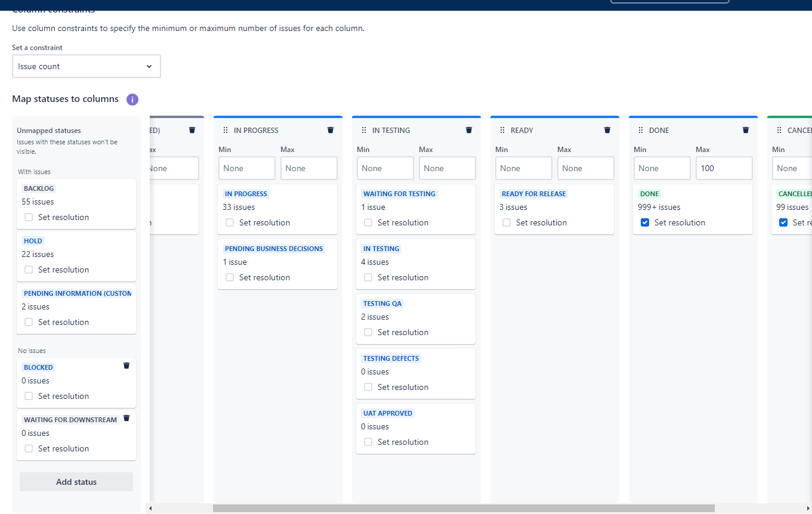The width and height of the screenshot is (812, 514).
Task: Click the Max field showing 100 under DONE
Action: tap(724, 168)
